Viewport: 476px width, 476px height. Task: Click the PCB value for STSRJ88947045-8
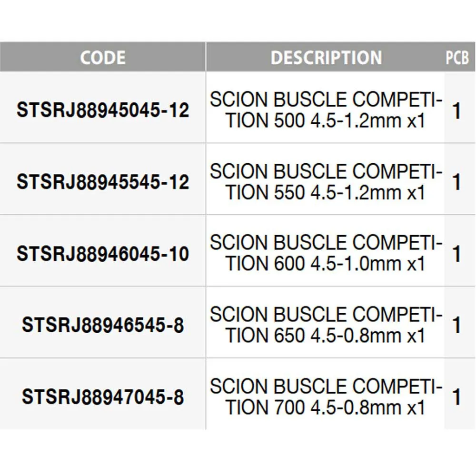coord(457,397)
